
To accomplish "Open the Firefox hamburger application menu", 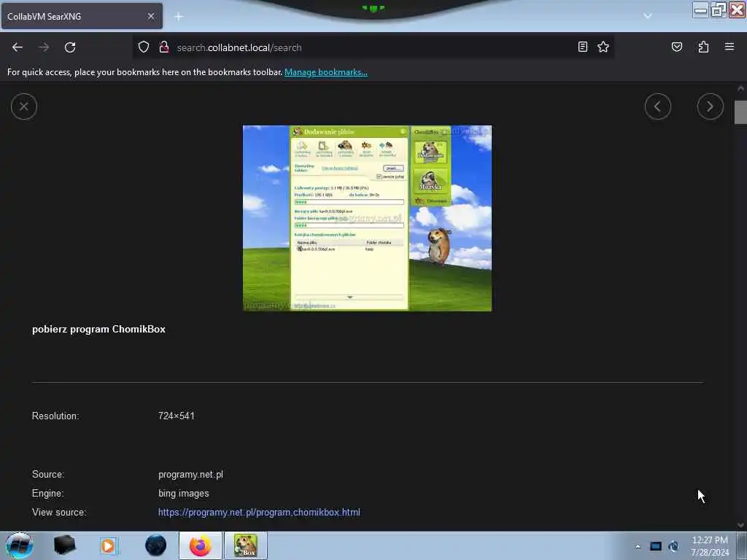I will click(x=729, y=47).
